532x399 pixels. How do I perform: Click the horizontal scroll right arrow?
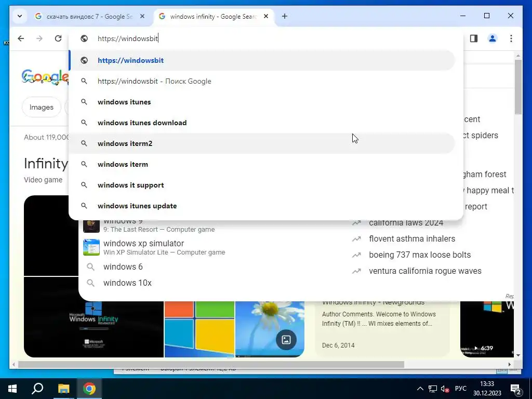(x=509, y=364)
